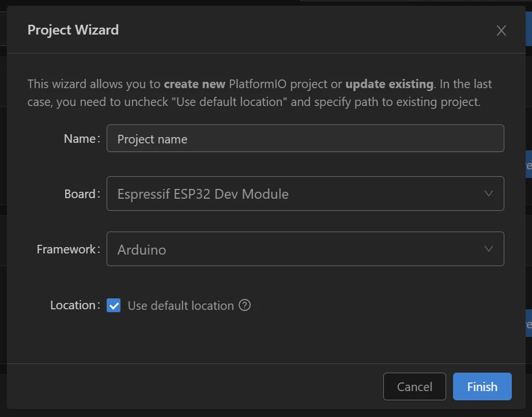
Task: Open the Framework dropdown showing Arduino
Action: (x=305, y=249)
